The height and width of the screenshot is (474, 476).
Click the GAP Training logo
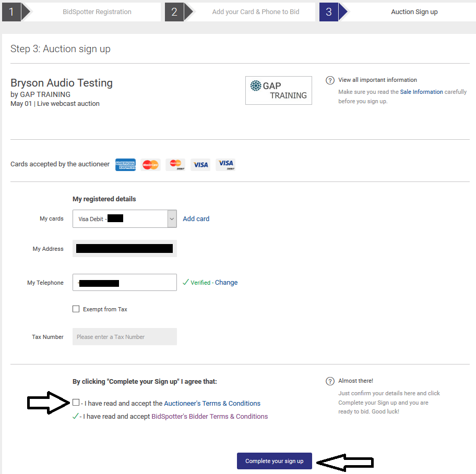pyautogui.click(x=278, y=90)
